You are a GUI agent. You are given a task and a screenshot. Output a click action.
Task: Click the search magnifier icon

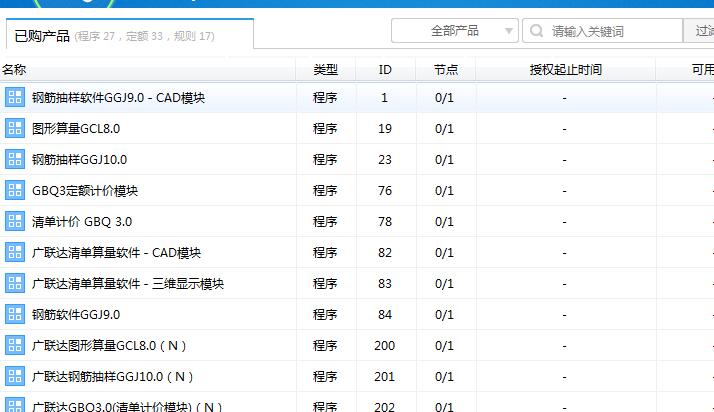pyautogui.click(x=536, y=31)
